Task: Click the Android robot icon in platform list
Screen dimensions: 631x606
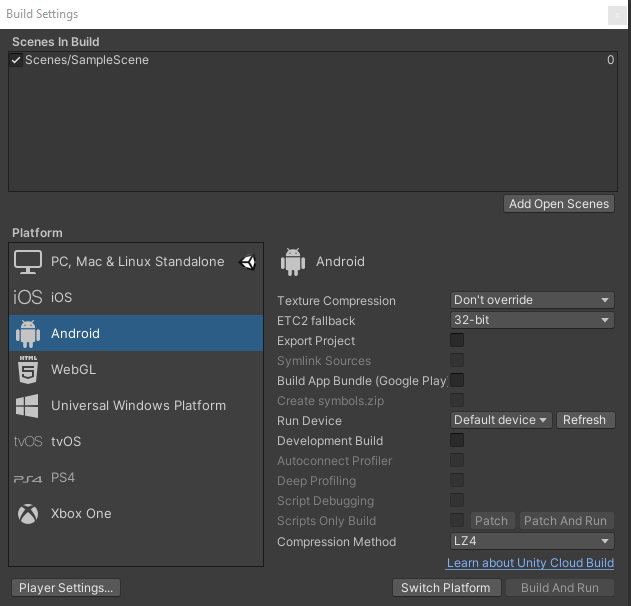Action: click(x=28, y=333)
